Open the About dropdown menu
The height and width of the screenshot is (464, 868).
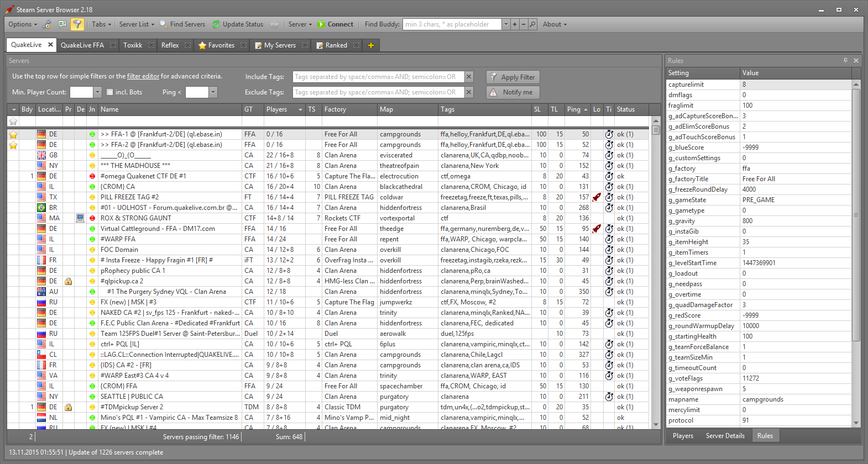click(555, 24)
